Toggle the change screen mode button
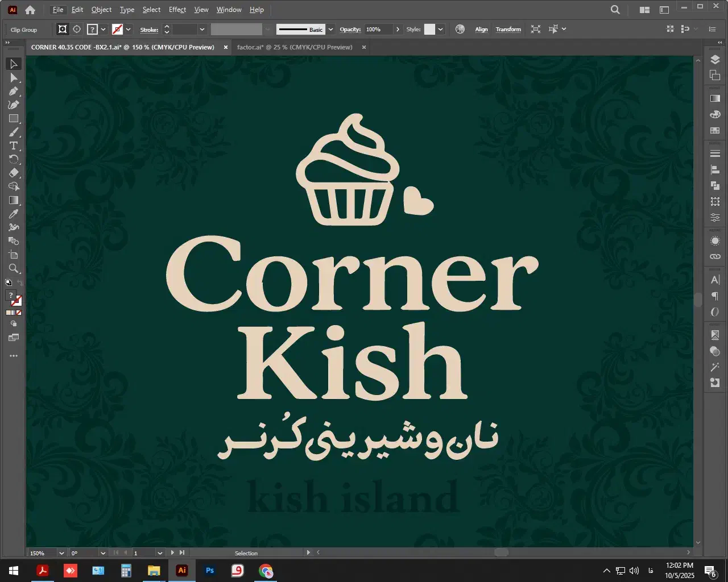 (x=14, y=338)
